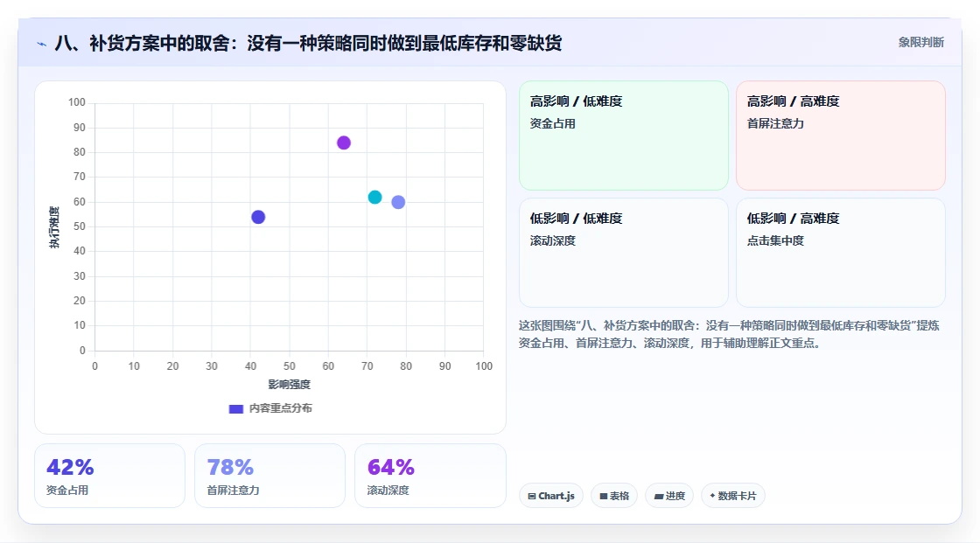980x543 pixels.
Task: Click the 内容重点分布 legend label
Action: pyautogui.click(x=281, y=408)
